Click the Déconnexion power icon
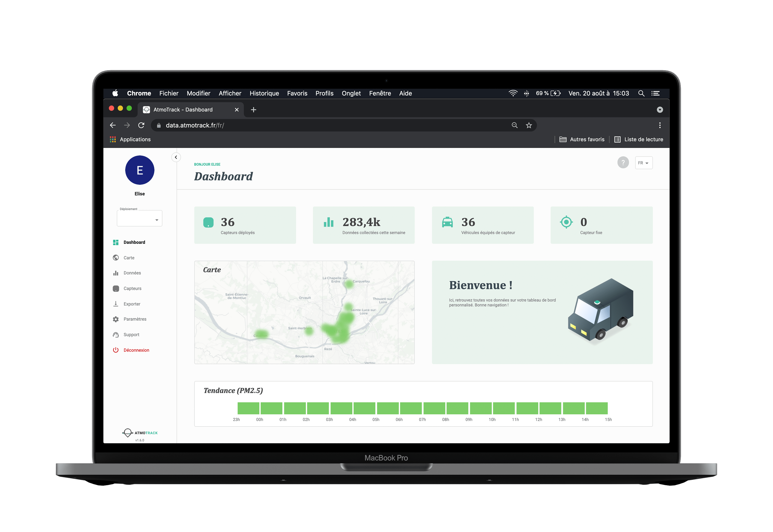The width and height of the screenshot is (773, 532). [116, 350]
